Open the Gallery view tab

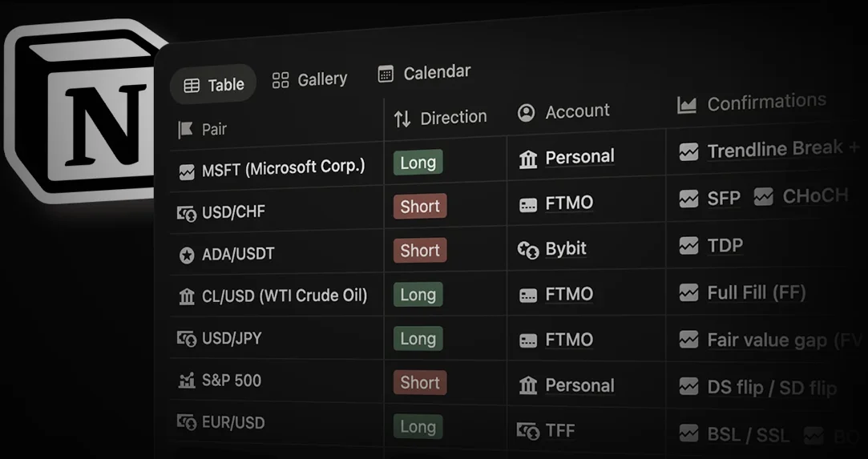[310, 79]
